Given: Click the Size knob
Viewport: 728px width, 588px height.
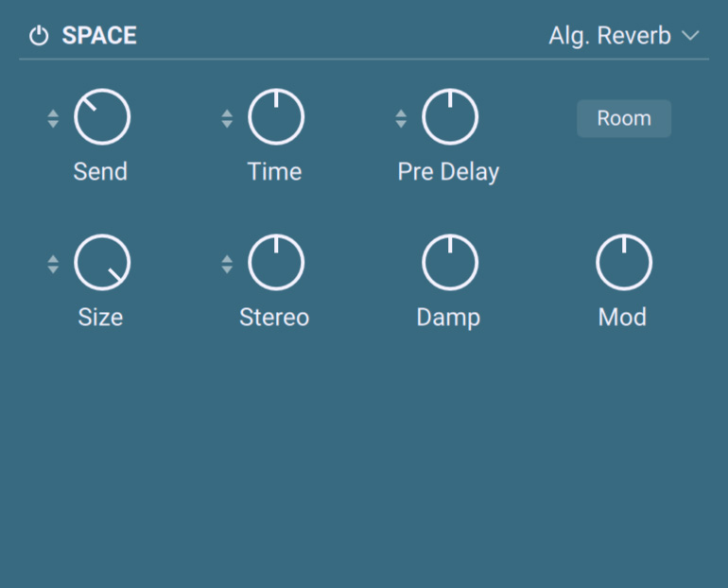Looking at the screenshot, I should (x=102, y=264).
